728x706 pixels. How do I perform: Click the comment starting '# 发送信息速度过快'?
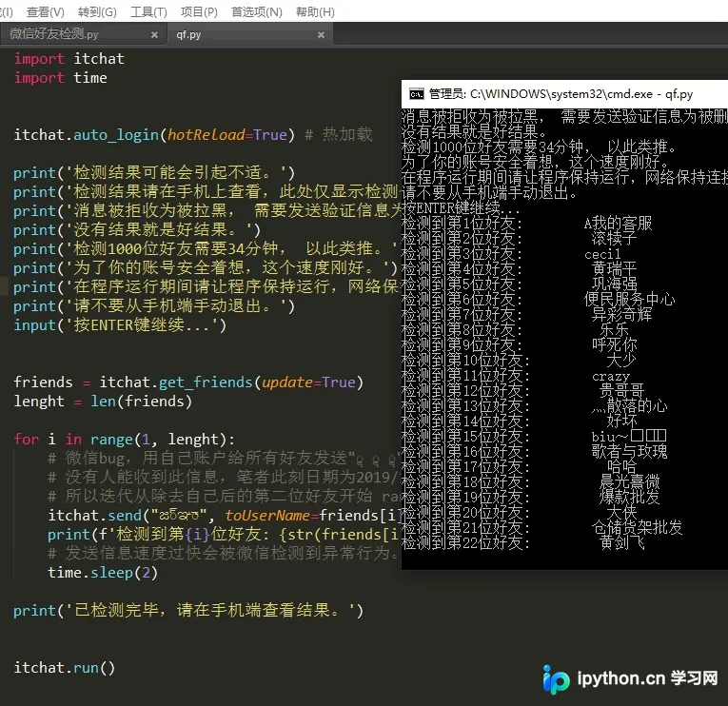pos(224,554)
